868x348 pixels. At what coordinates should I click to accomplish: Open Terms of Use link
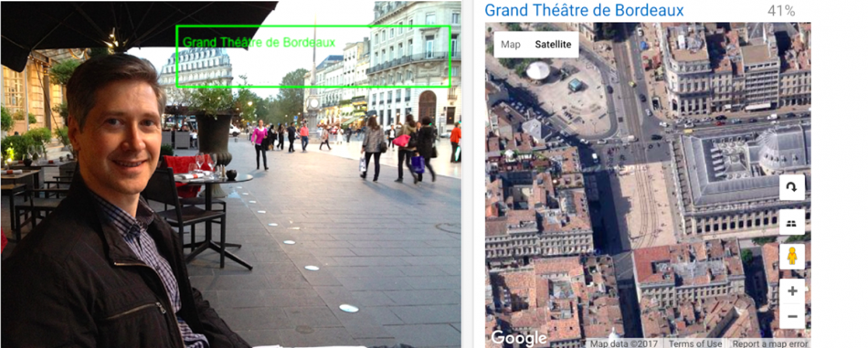coord(694,343)
